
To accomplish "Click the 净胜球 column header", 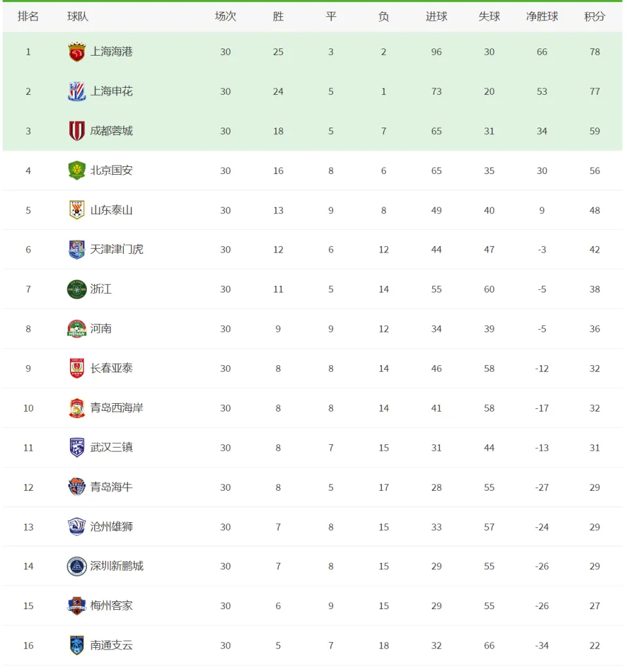I will [542, 17].
